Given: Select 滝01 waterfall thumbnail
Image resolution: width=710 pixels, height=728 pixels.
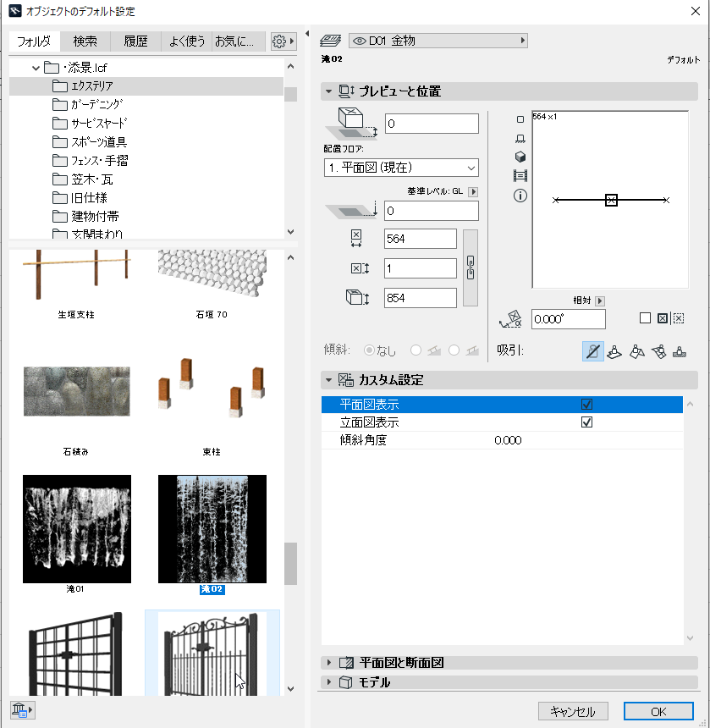Looking at the screenshot, I should tap(76, 529).
